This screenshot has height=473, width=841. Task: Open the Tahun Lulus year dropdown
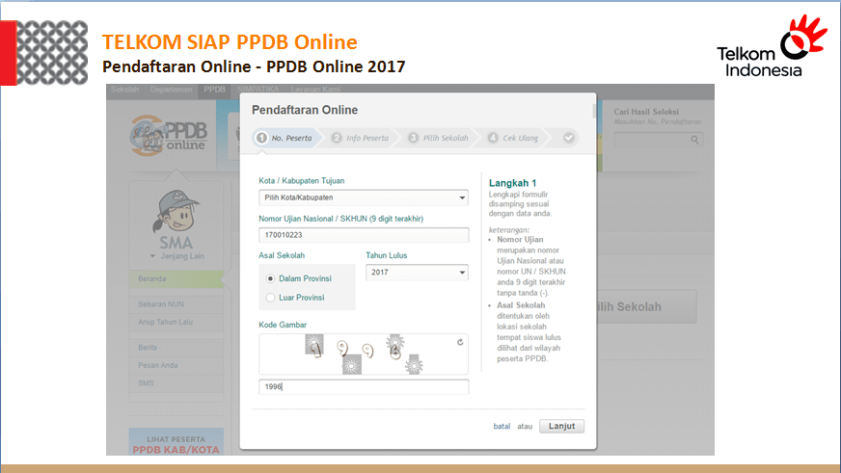(417, 272)
